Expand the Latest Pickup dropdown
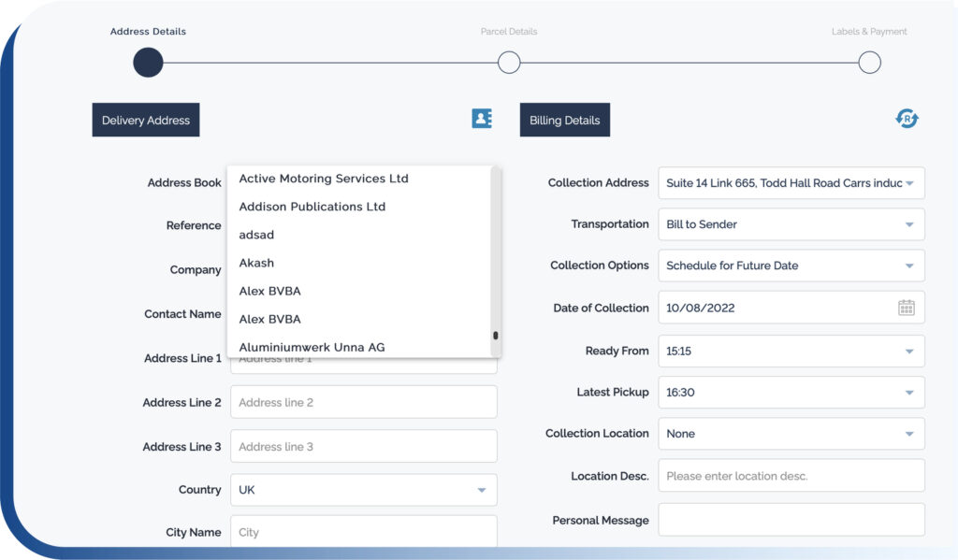This screenshot has height=560, width=958. point(791,392)
